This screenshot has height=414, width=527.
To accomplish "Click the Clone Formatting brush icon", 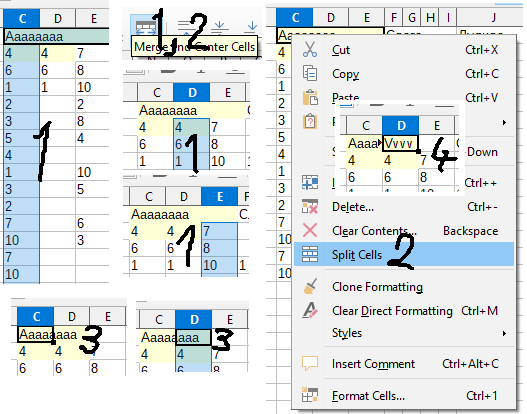I will [x=310, y=287].
